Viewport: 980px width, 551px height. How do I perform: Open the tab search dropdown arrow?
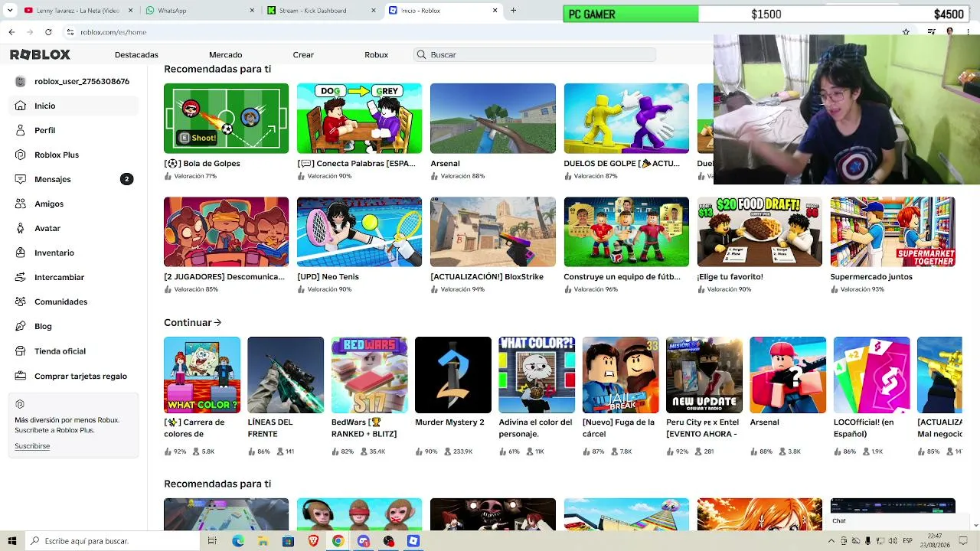[11, 11]
